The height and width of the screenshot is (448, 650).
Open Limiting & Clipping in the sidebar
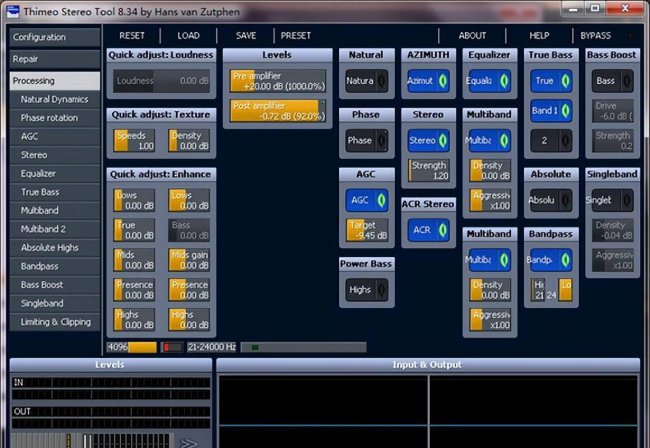[55, 322]
